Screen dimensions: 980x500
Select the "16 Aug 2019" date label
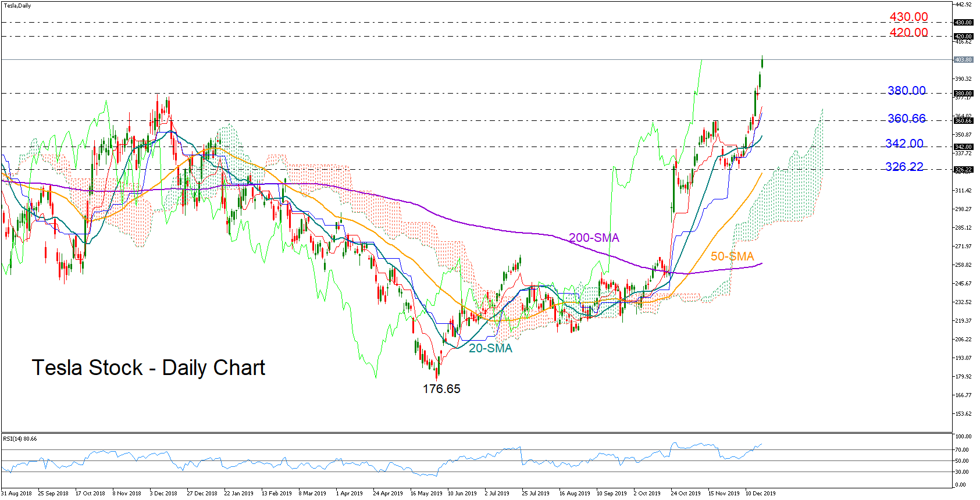(x=575, y=494)
